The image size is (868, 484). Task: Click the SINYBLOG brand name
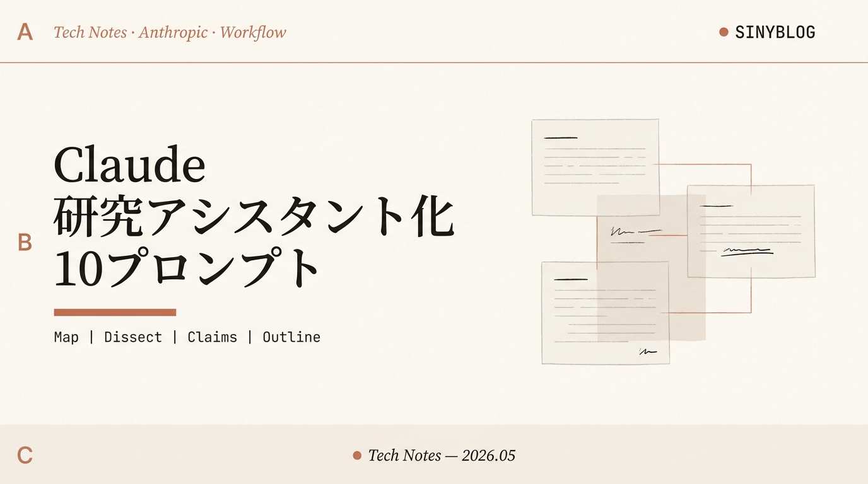[x=775, y=32]
